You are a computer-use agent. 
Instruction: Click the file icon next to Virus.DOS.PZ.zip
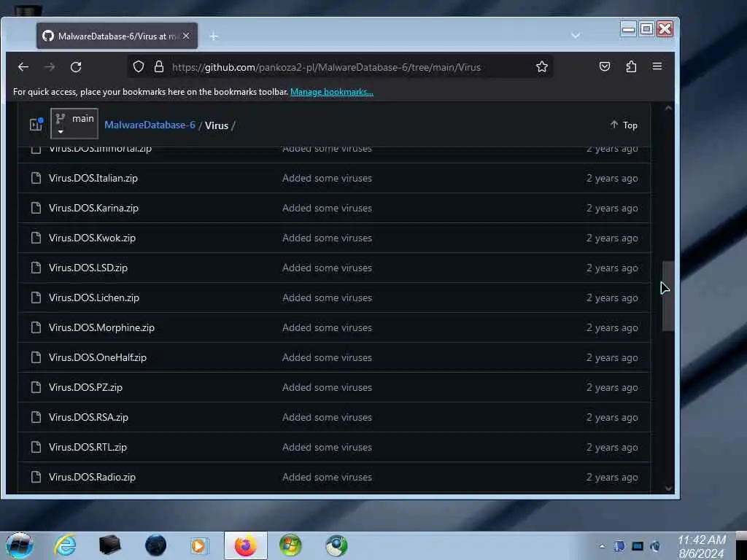point(36,387)
